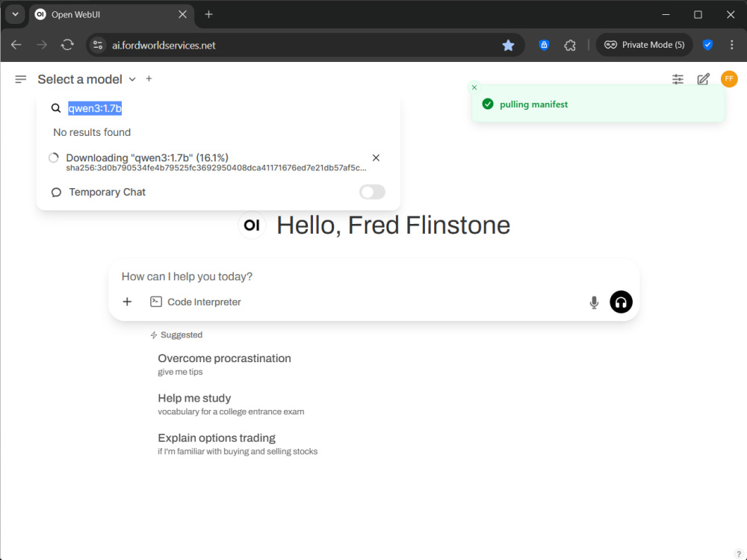This screenshot has width=747, height=560.
Task: Click the green checkmark in the toast
Action: (x=487, y=105)
